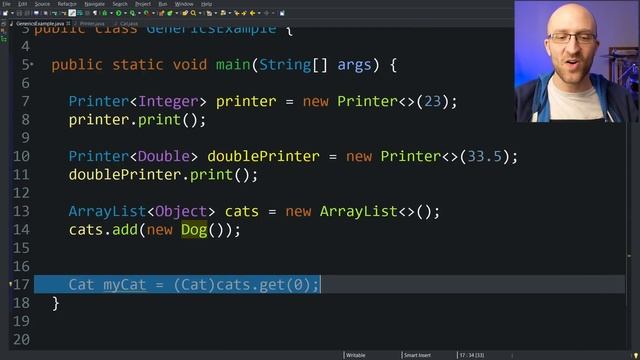Open the External Tools dropdown arrow
Screen dimensions: 640x360
(x=153, y=13)
